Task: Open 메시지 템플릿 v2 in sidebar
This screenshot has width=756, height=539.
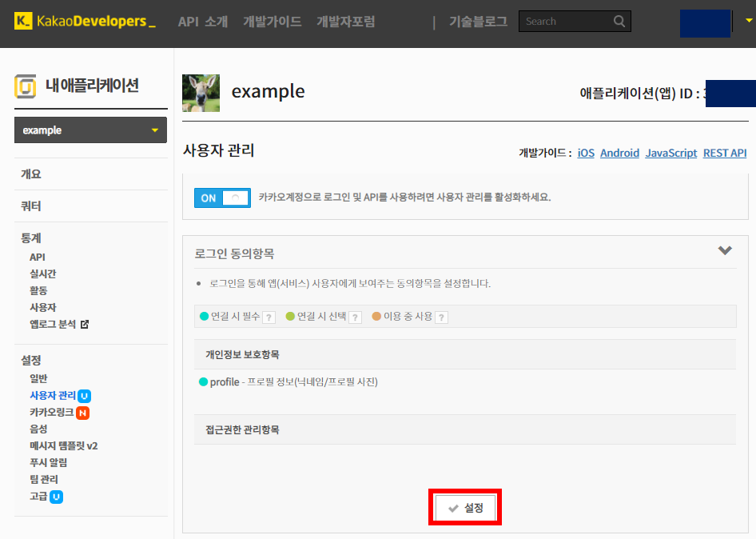Action: click(64, 446)
